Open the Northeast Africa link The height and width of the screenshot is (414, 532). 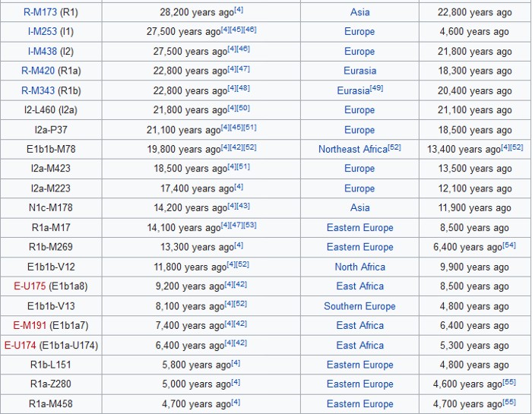pyautogui.click(x=353, y=150)
